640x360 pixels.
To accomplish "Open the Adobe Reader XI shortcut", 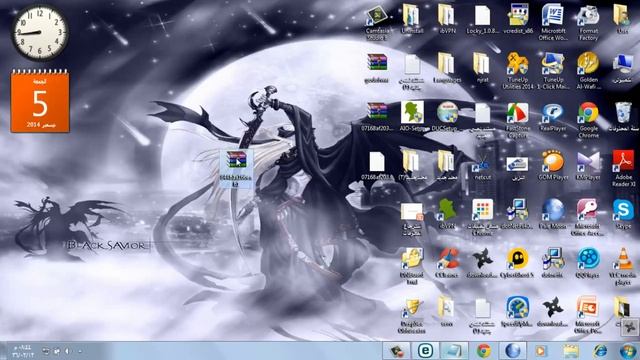I will (623, 169).
